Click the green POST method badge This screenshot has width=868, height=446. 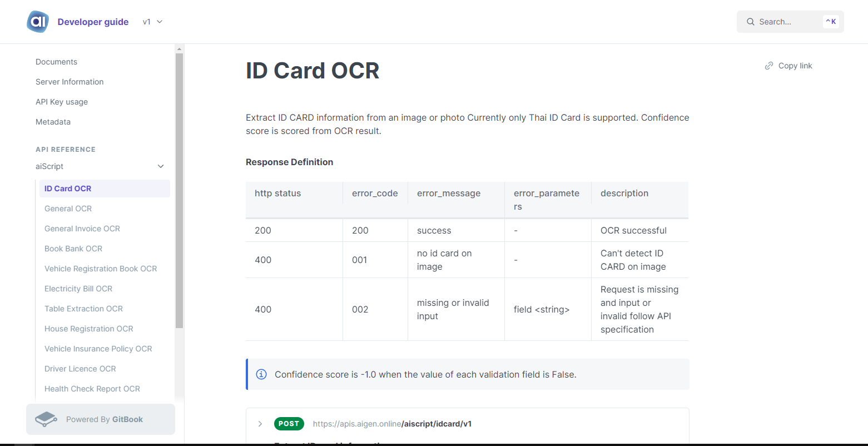click(289, 424)
